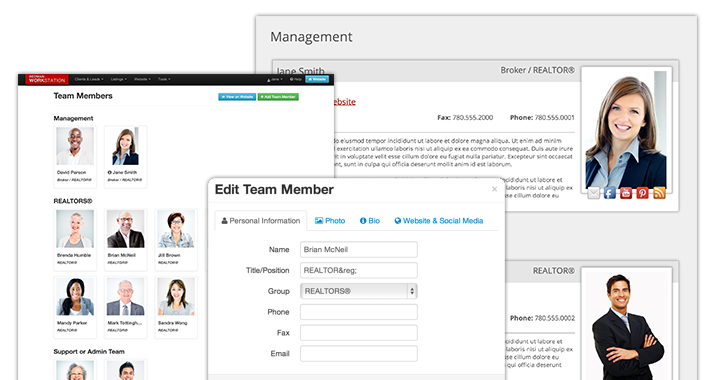
Task: Click the Email input field
Action: click(x=359, y=354)
